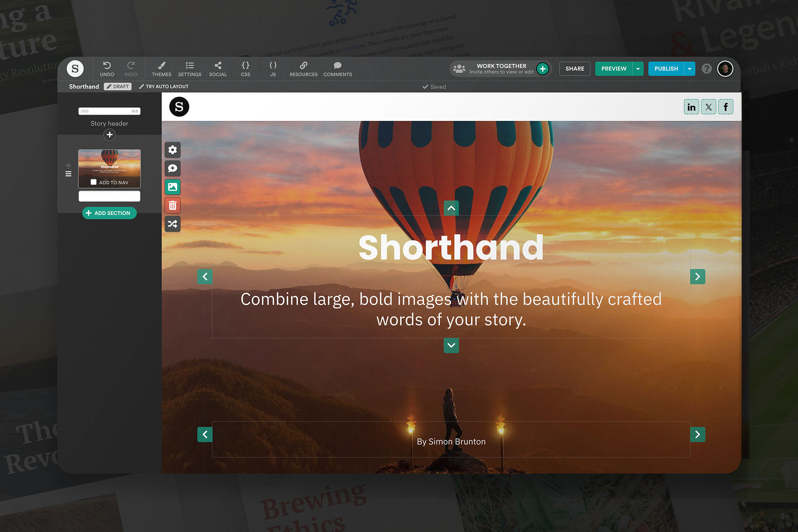Open the THEMES panel
Screen dimensions: 798x532
160,68
